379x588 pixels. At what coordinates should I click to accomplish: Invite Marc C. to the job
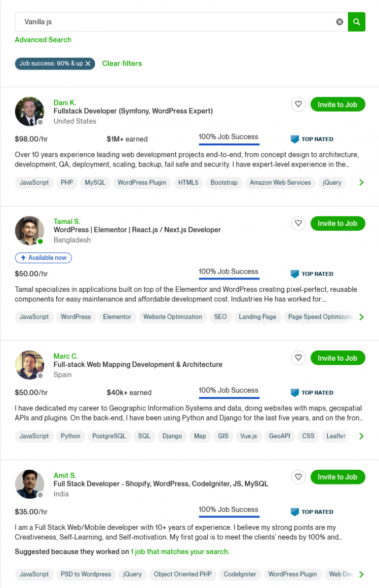[x=338, y=358]
